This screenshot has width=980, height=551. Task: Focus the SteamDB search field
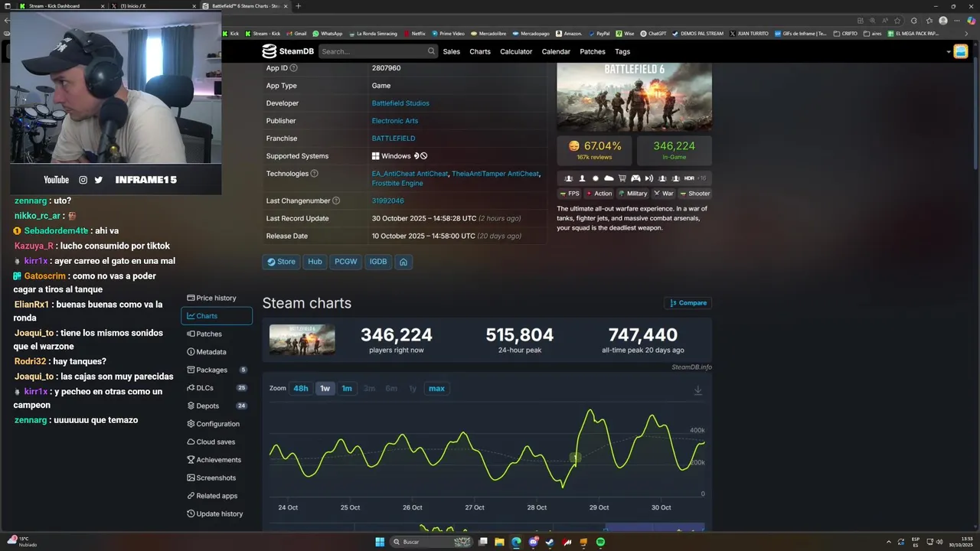(x=377, y=51)
